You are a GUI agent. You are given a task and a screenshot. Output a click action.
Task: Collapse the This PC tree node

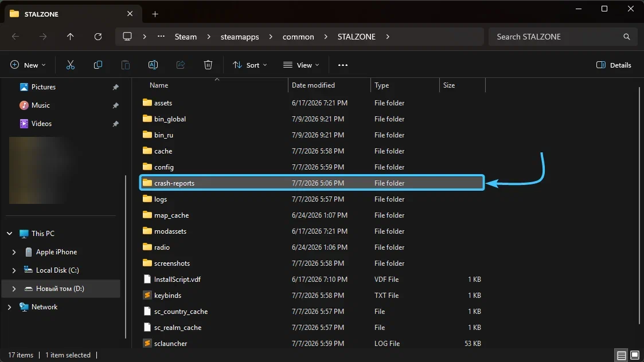[x=9, y=234]
